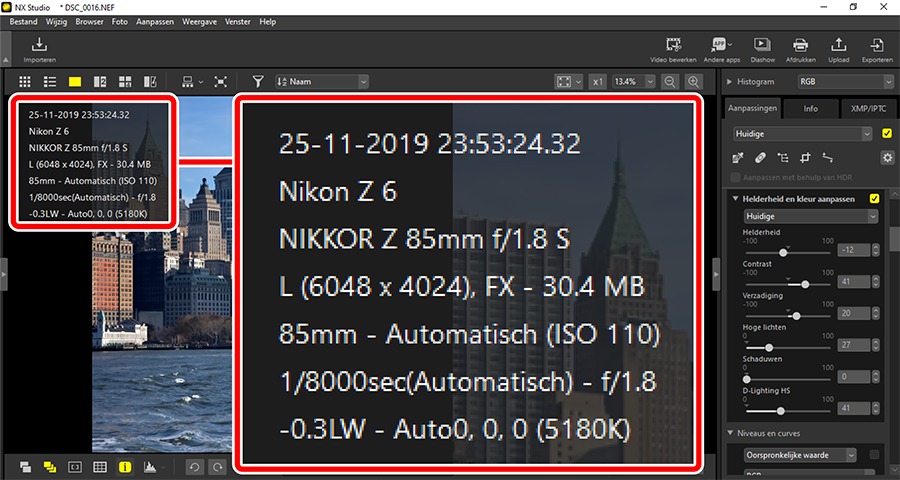Switch to before-and-after comparison view
The image size is (900, 480).
tap(150, 82)
